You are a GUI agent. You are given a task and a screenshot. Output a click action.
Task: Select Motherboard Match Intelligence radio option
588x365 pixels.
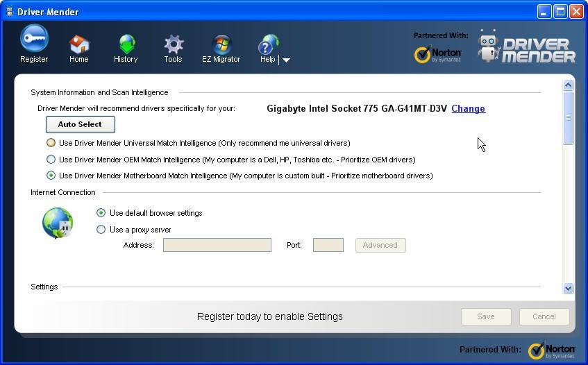tap(51, 176)
